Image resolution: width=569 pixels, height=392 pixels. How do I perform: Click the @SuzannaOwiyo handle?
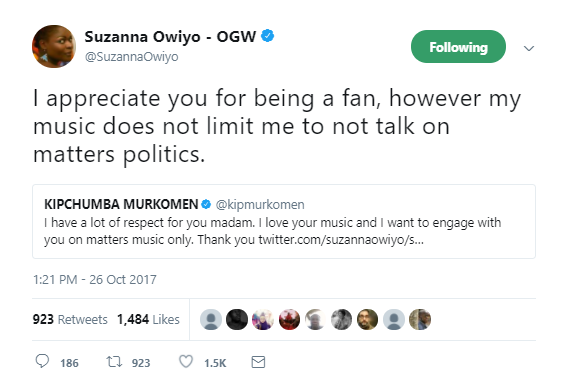tap(131, 57)
